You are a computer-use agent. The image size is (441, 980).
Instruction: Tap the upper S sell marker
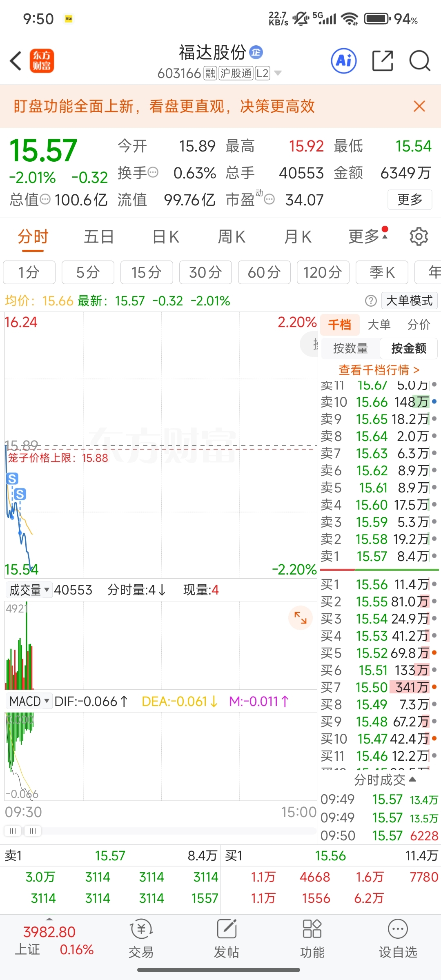12,479
